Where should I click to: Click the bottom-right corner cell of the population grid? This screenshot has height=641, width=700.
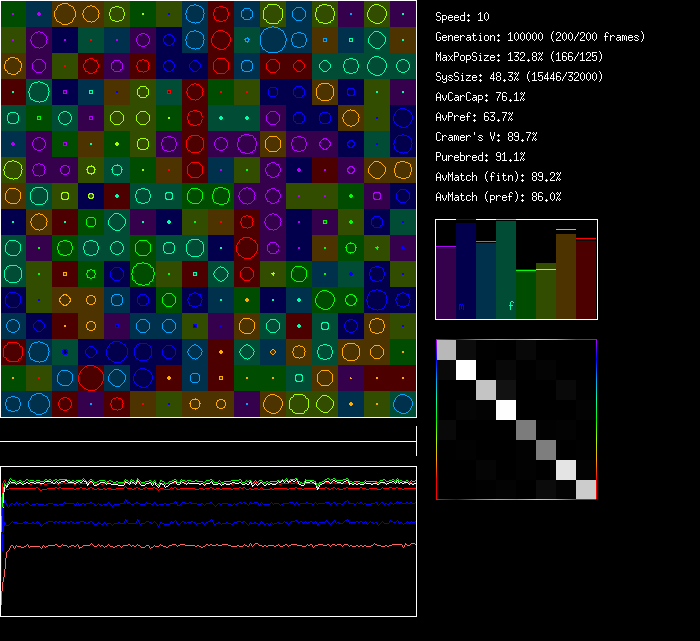coord(403,404)
